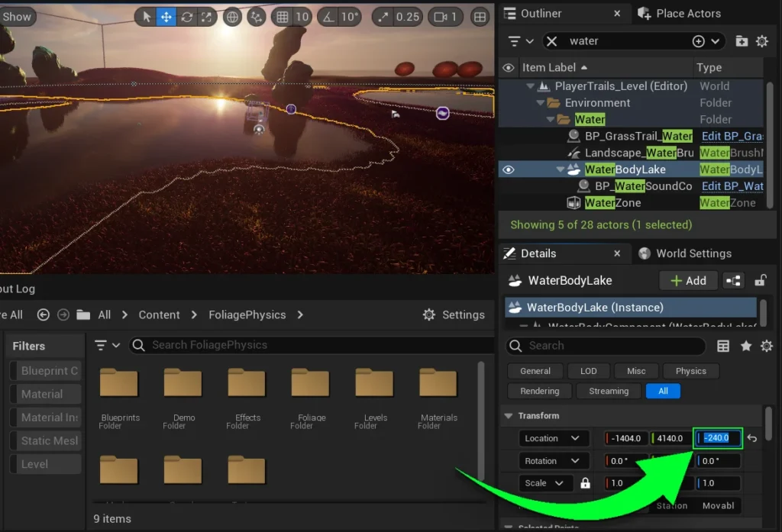Image resolution: width=782 pixels, height=532 pixels.
Task: Reset Location to default with arrow icon
Action: pos(752,438)
